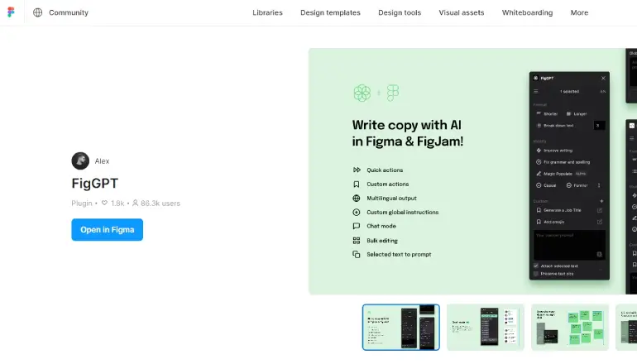Image resolution: width=637 pixels, height=364 pixels.
Task: Click the green ChatGPT flower logo
Action: pyautogui.click(x=362, y=93)
